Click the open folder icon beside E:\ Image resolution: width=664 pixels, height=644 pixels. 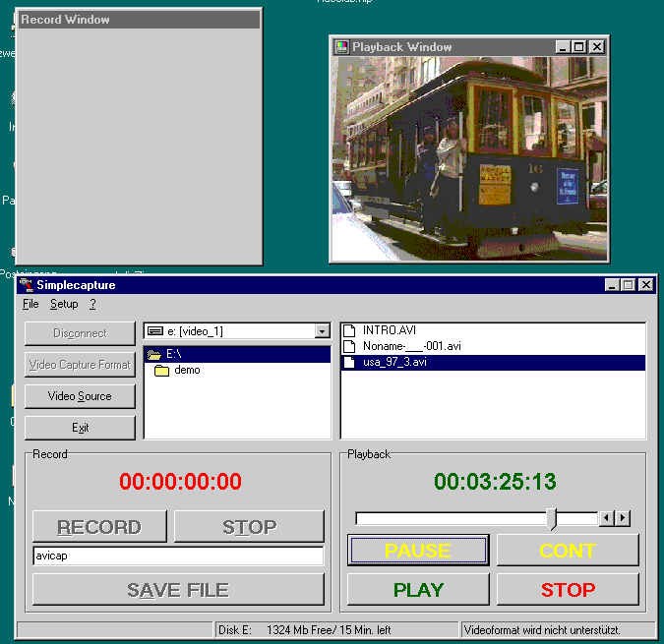click(154, 354)
